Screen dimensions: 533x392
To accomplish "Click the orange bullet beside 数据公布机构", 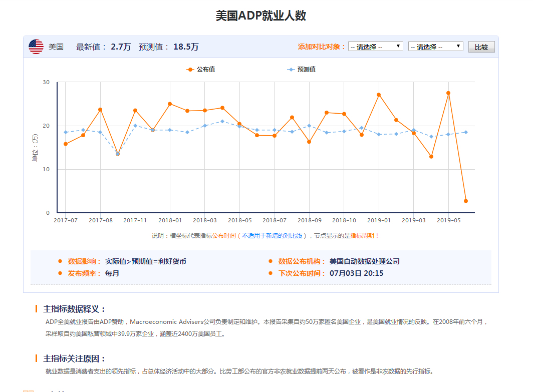I will point(271,261).
